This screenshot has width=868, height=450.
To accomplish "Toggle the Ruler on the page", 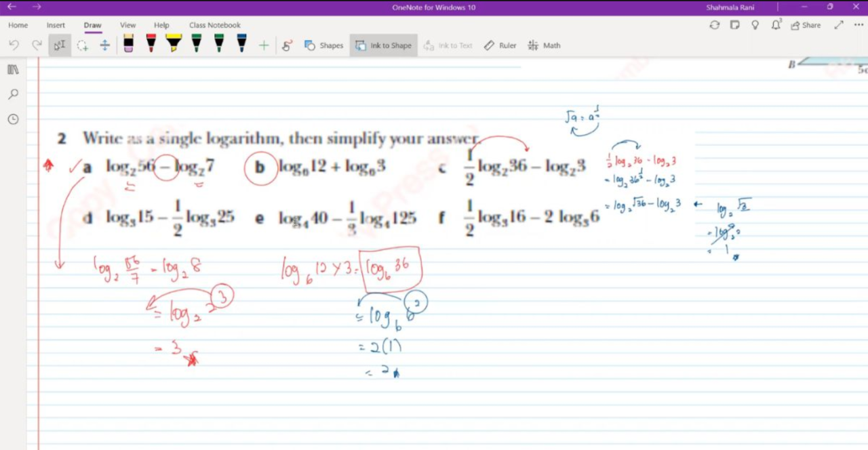I will pos(500,45).
